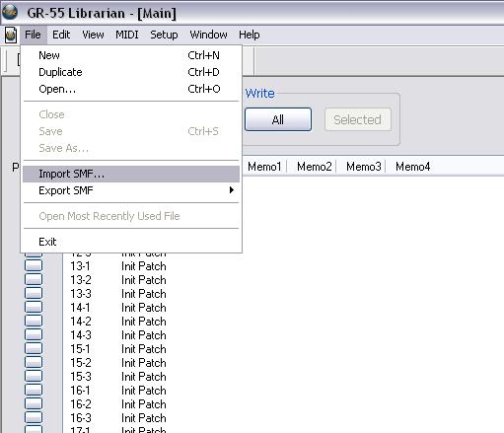The width and height of the screenshot is (504, 433).
Task: Click Init Patch name in row 16-1
Action: [144, 391]
